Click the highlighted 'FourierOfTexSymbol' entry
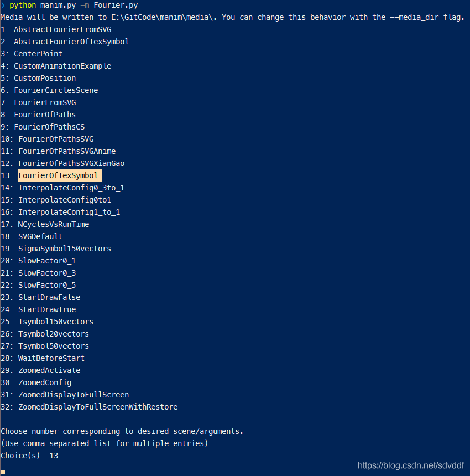This screenshot has height=476, width=470. pyautogui.click(x=60, y=175)
